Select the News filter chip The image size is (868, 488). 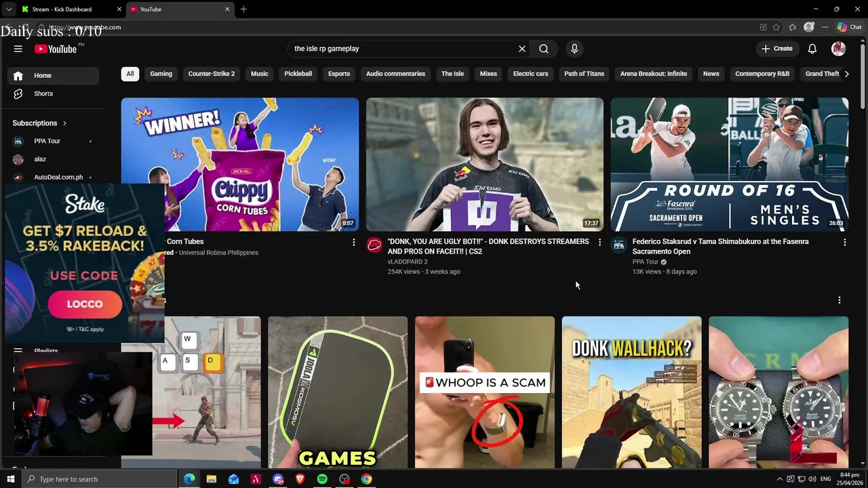pyautogui.click(x=711, y=74)
